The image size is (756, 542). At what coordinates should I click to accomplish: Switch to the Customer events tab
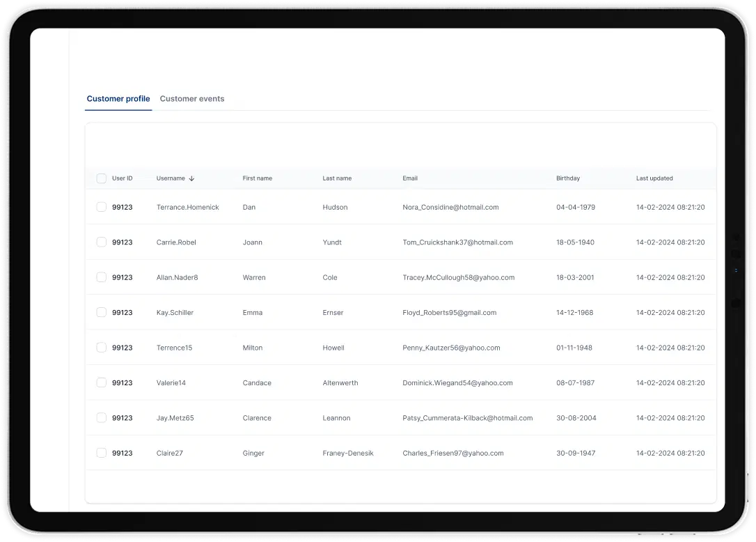[x=192, y=99]
